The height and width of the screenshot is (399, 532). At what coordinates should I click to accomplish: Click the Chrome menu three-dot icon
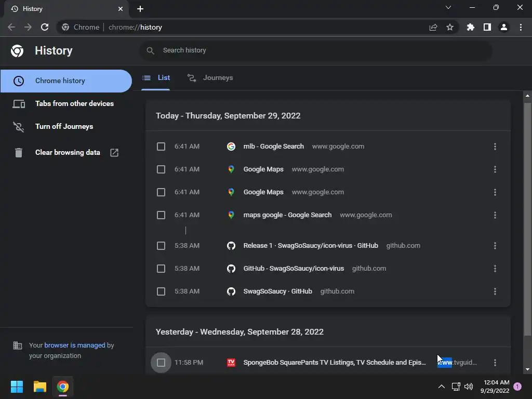tap(521, 27)
